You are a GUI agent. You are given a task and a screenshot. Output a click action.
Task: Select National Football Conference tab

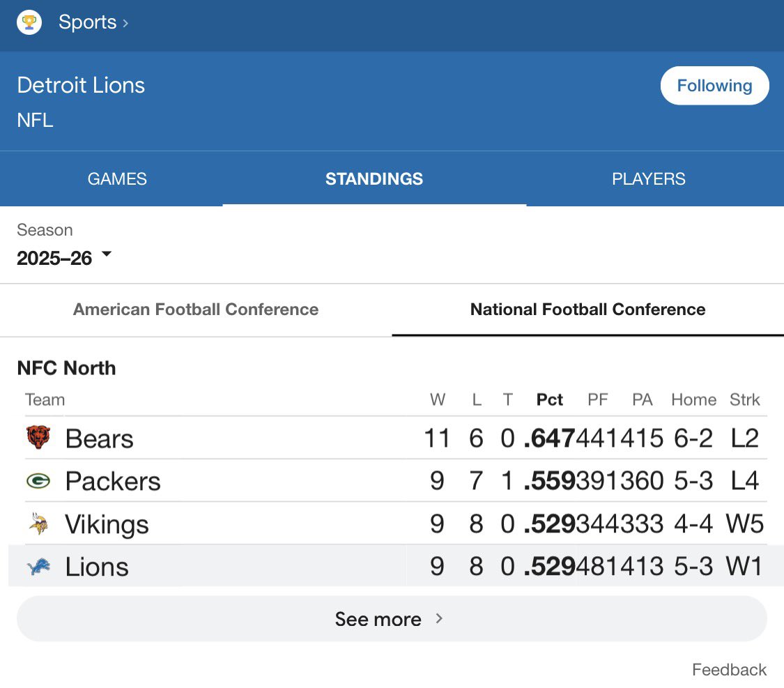tap(588, 309)
